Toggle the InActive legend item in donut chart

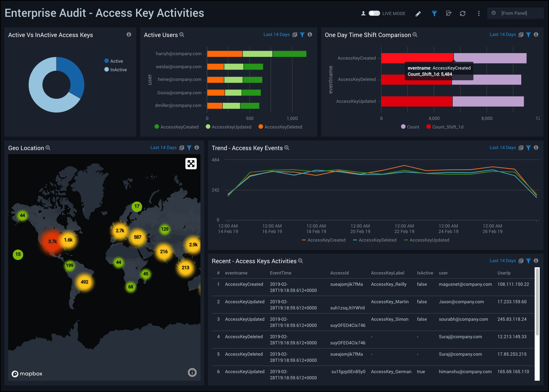click(x=115, y=70)
